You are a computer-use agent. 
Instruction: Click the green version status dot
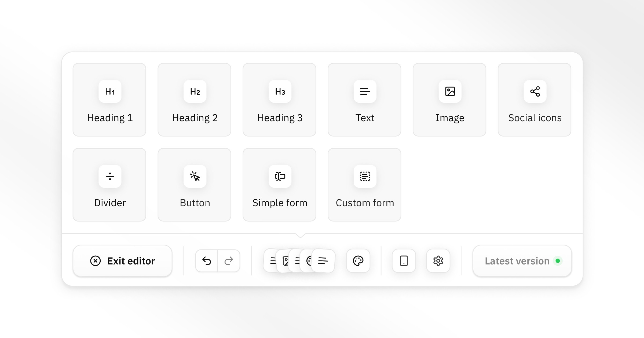[x=558, y=261]
